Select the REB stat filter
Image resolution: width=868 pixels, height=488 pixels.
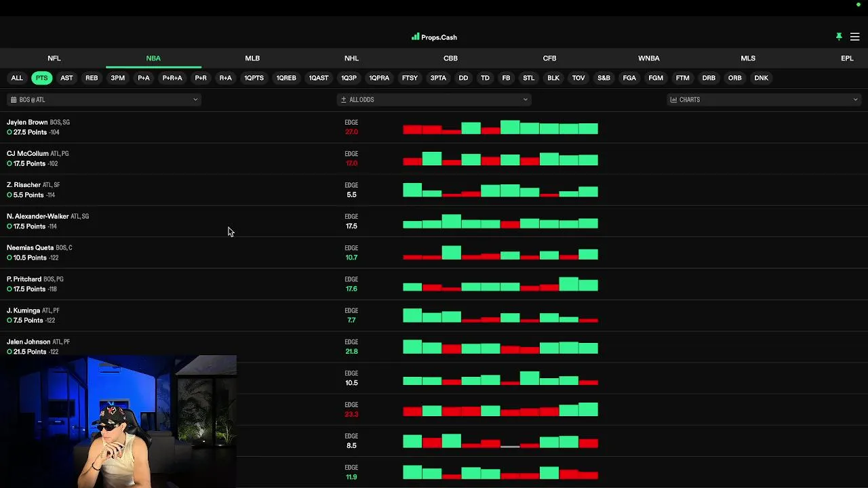coord(92,78)
